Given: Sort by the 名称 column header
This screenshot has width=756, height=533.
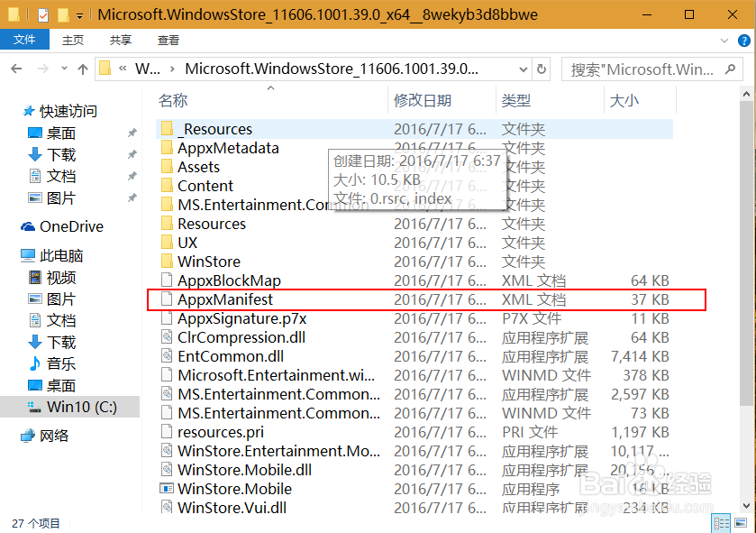Looking at the screenshot, I should pyautogui.click(x=173, y=100).
